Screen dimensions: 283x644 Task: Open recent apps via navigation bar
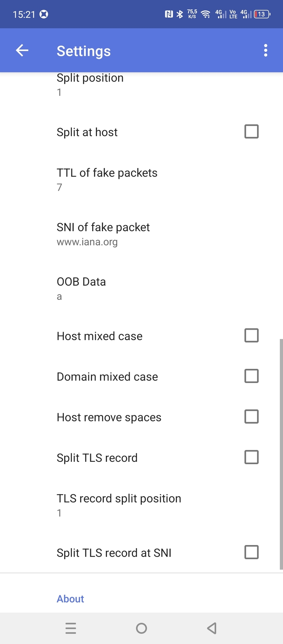pos(71,628)
